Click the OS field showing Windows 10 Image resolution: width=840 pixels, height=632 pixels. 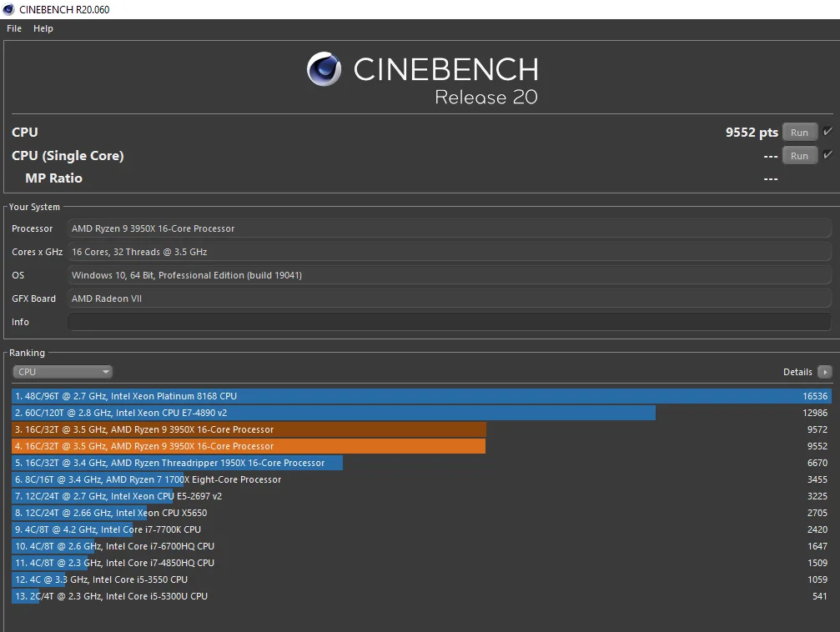coord(450,275)
